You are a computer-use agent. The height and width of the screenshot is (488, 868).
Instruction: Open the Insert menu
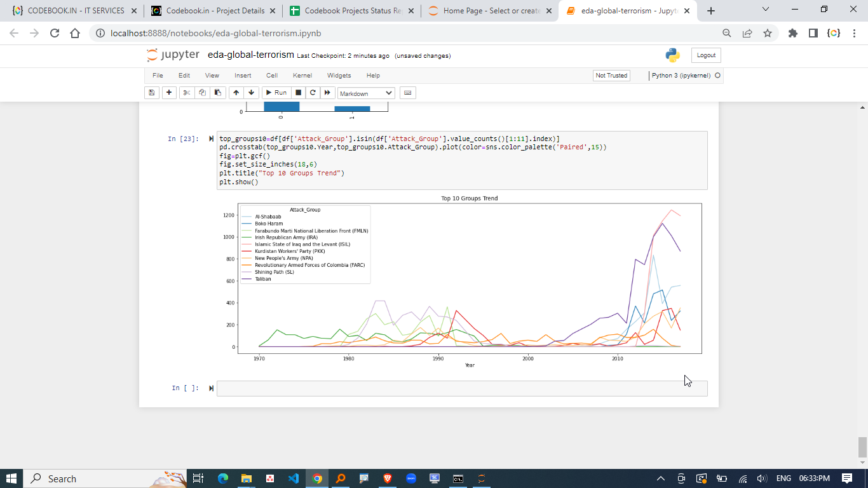point(243,76)
